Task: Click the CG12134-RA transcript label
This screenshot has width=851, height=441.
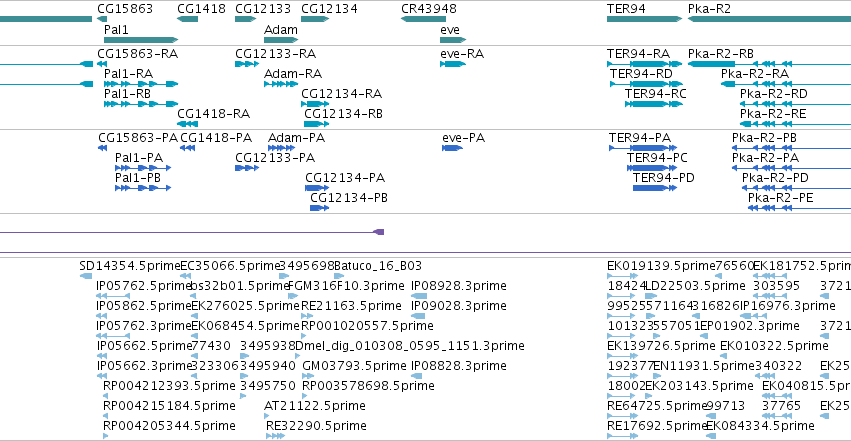Action: point(341,94)
